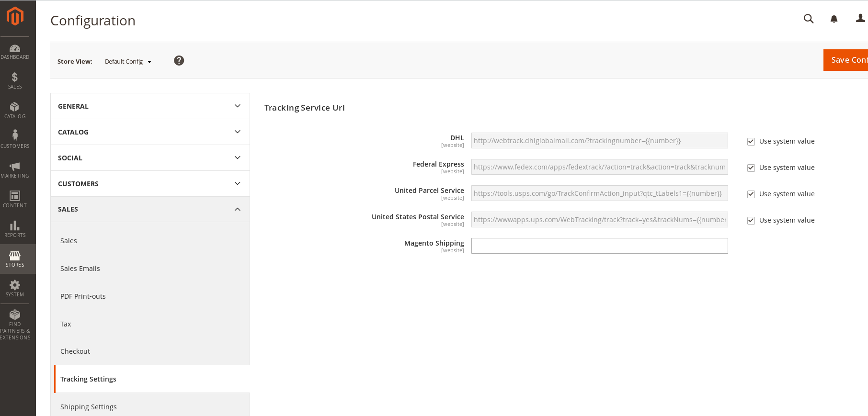The height and width of the screenshot is (416, 868).
Task: Select the Sales Emails tab
Action: (80, 269)
